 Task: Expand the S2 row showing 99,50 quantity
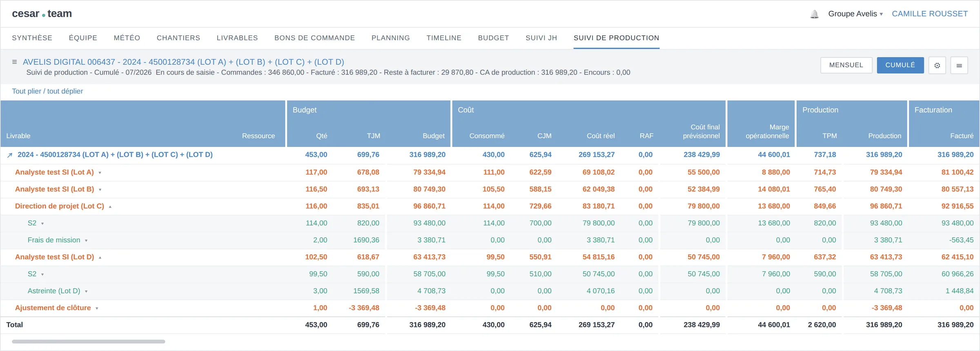(x=42, y=275)
